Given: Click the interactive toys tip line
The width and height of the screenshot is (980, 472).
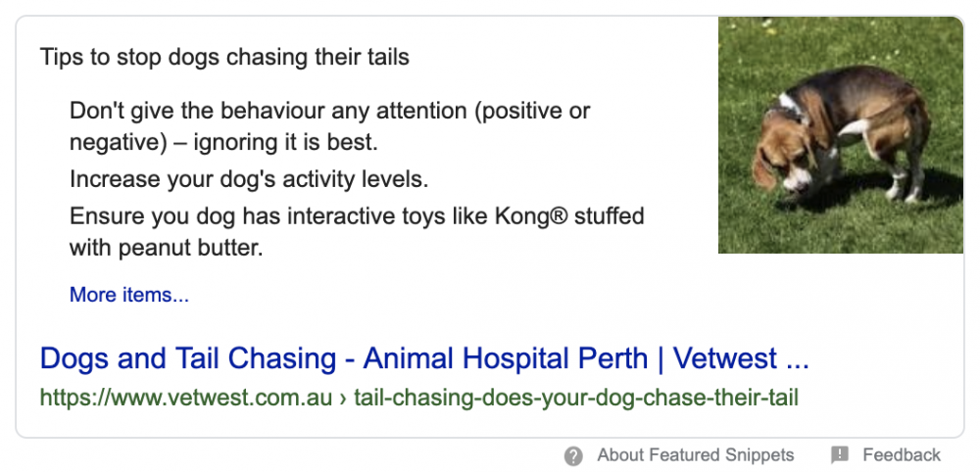Looking at the screenshot, I should [x=357, y=214].
